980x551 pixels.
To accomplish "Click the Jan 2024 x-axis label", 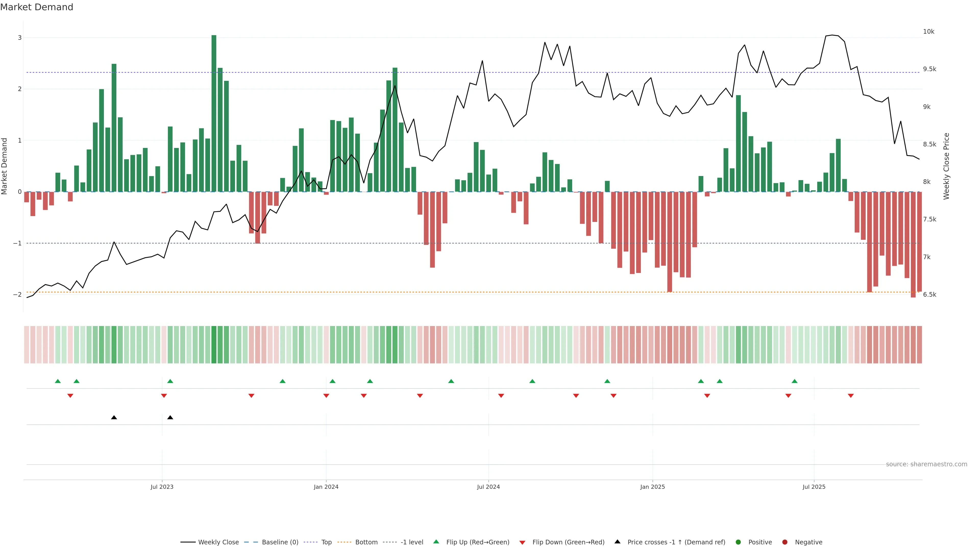I will click(x=326, y=487).
